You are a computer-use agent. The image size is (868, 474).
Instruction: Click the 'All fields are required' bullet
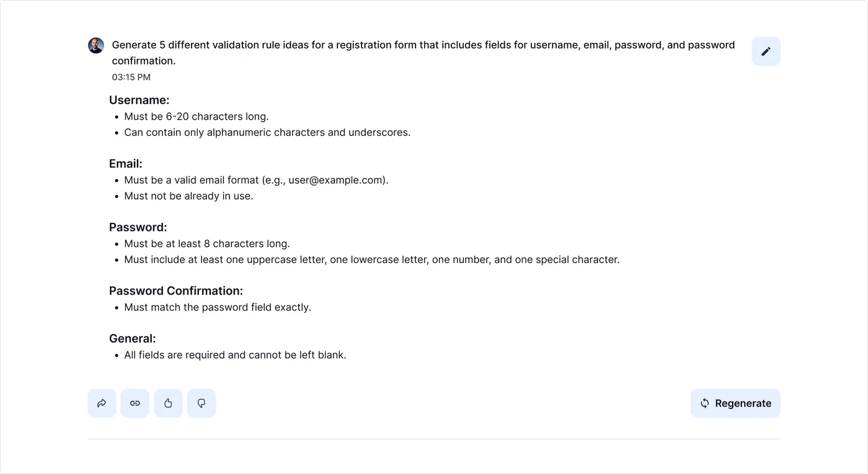tap(235, 355)
